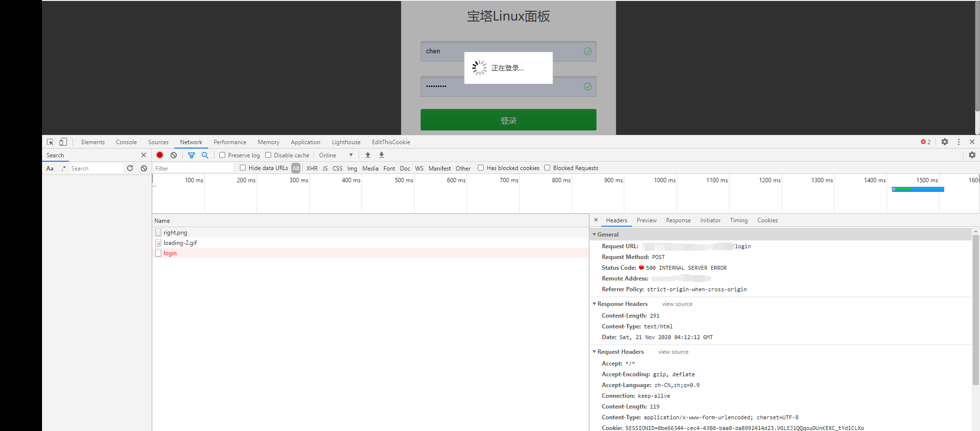Open Network panel settings gear
980x431 pixels.
972,155
